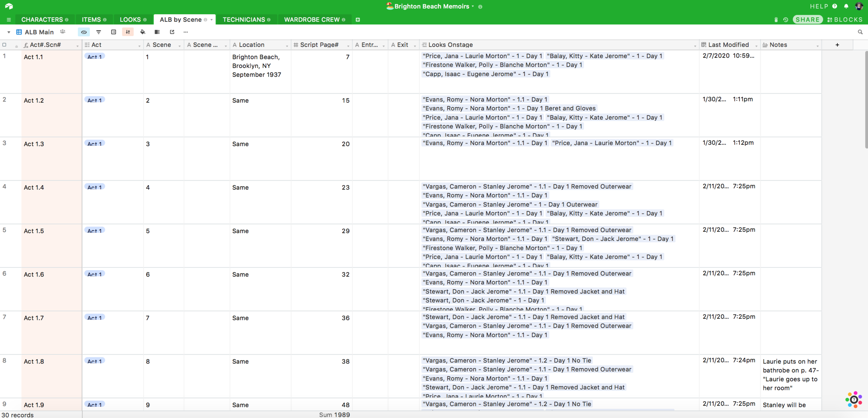Add a new table with plus icon
Viewport: 868px width, 418px height.
tap(358, 20)
